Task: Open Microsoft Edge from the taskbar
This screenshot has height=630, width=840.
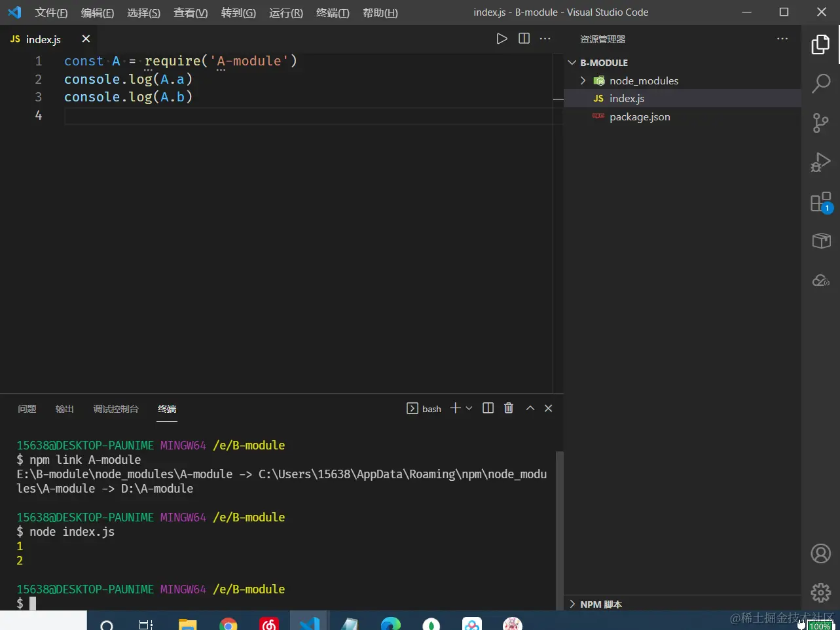Action: click(x=391, y=624)
